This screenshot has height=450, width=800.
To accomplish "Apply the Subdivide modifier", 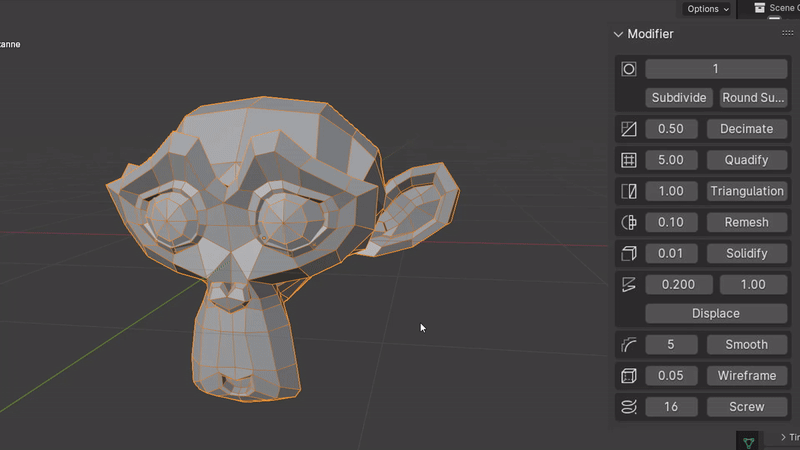I will [679, 97].
